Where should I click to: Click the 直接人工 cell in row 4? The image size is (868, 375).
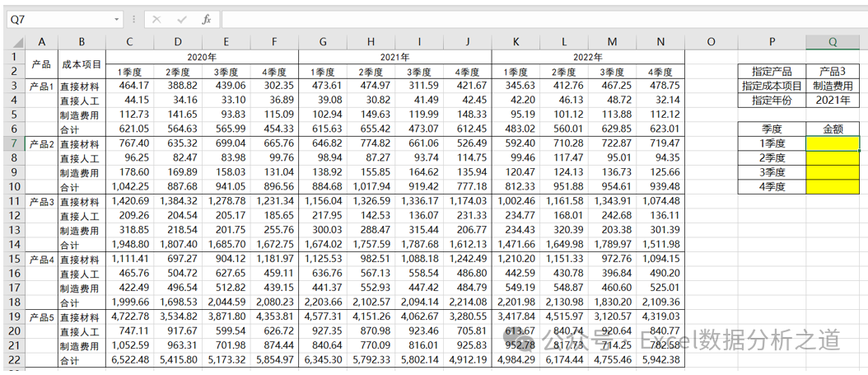point(82,101)
